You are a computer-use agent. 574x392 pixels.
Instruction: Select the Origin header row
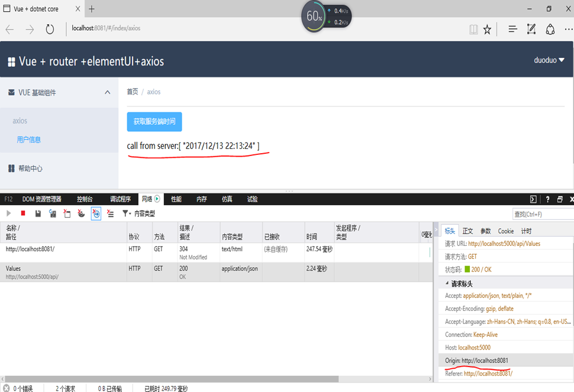tap(506, 360)
